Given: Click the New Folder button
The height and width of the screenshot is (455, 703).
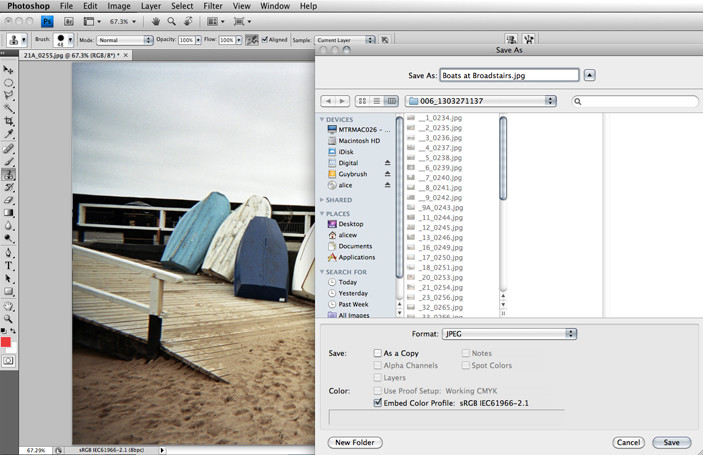Looking at the screenshot, I should coord(355,442).
